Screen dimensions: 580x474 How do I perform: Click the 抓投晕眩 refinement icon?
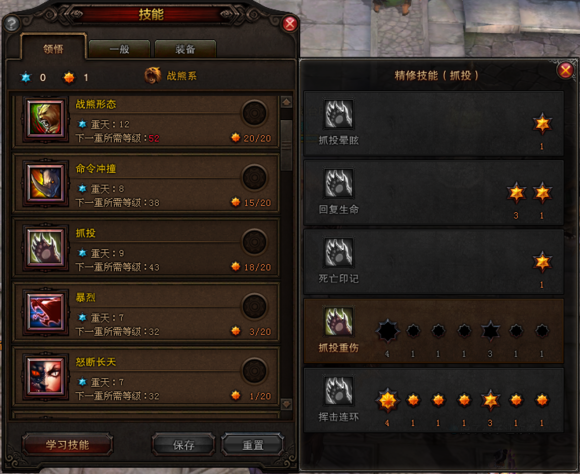[x=338, y=114]
